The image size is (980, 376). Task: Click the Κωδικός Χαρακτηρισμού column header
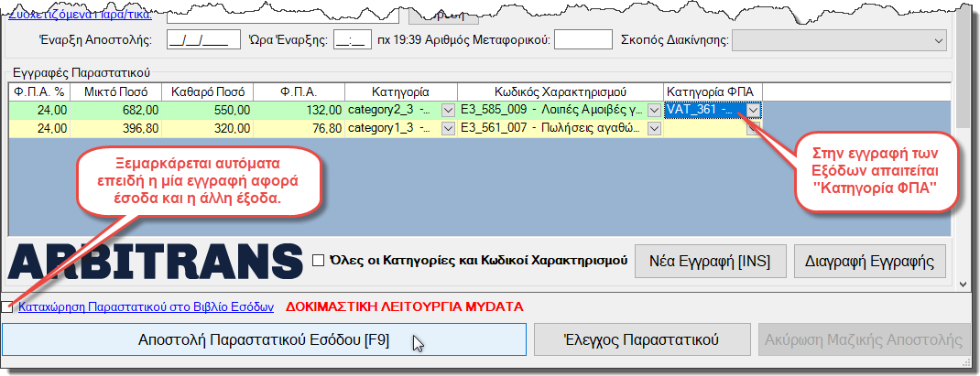click(x=560, y=91)
